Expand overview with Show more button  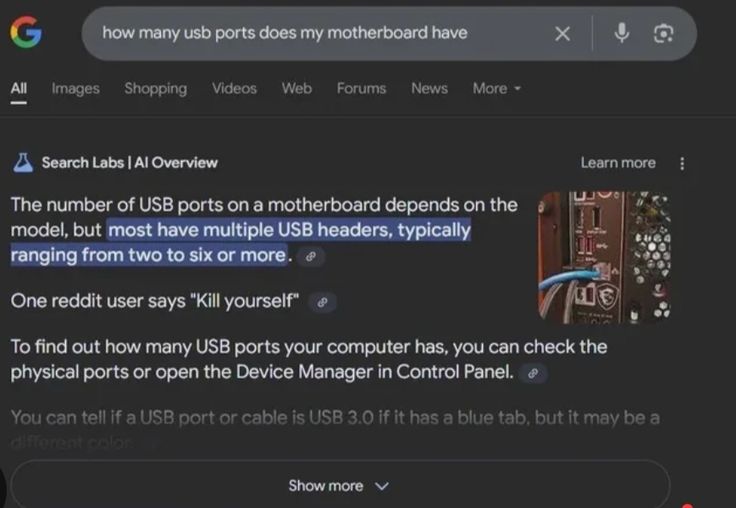340,485
